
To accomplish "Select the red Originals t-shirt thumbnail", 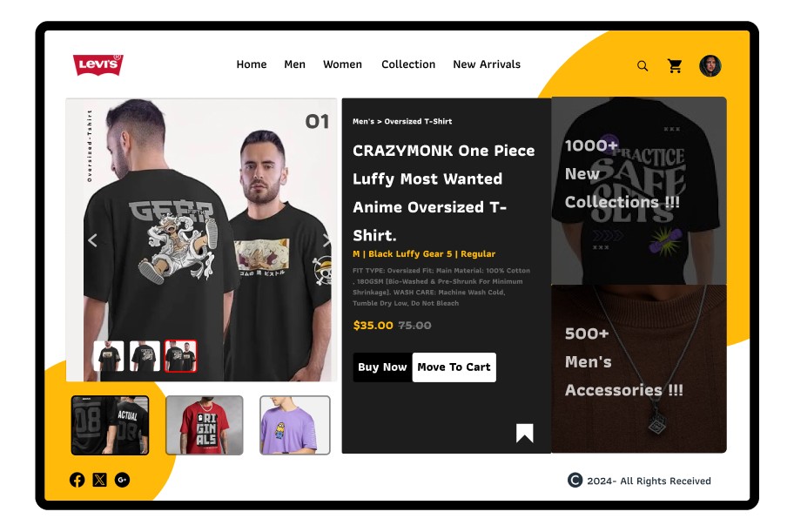I will point(205,425).
